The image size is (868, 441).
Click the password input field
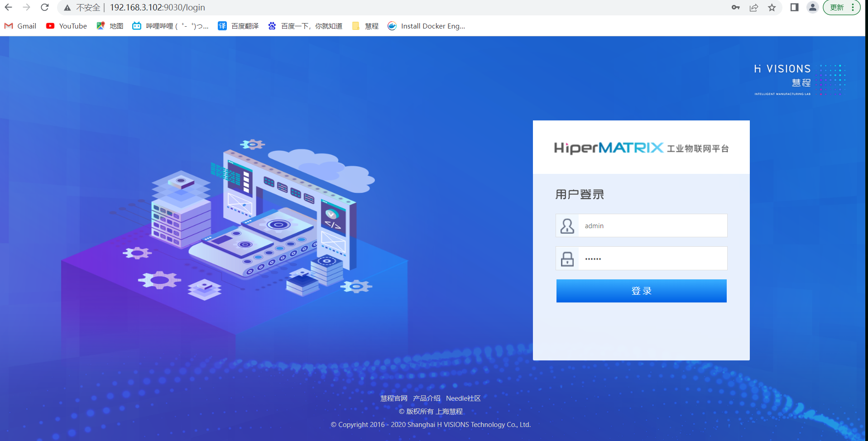click(x=642, y=259)
